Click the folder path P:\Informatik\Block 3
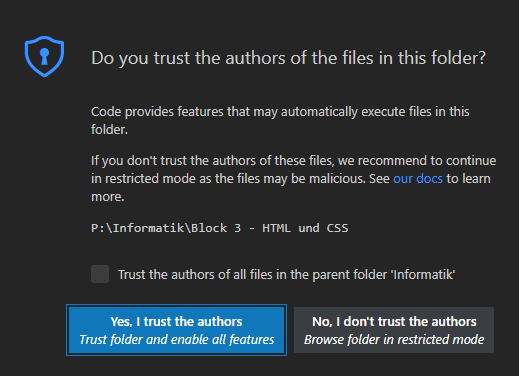519x376 pixels. pos(166,228)
